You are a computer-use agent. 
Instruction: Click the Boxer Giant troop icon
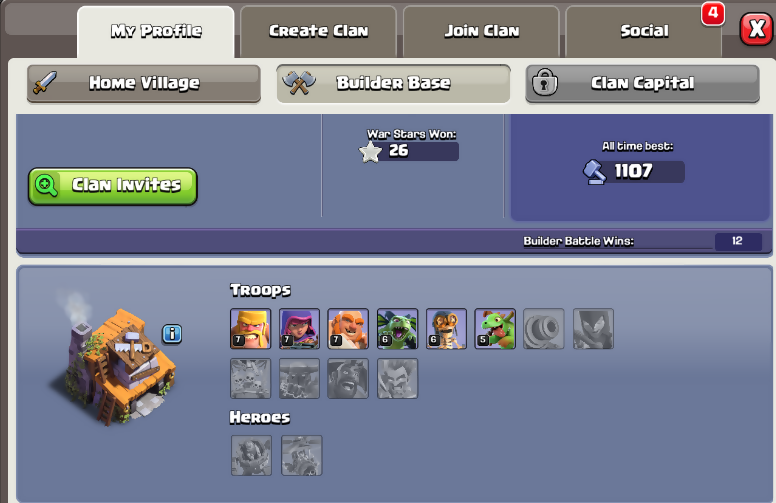coord(348,329)
